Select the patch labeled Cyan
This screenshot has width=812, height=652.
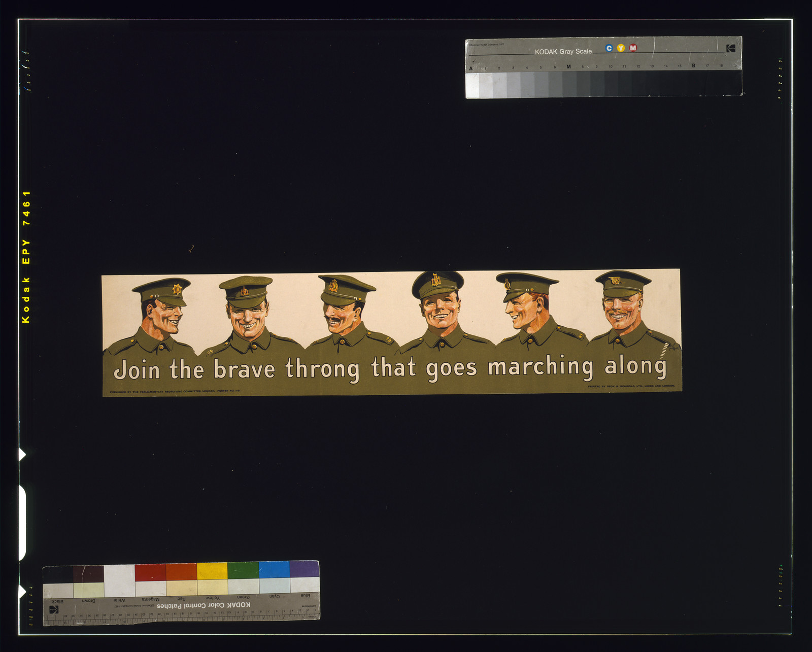click(274, 570)
